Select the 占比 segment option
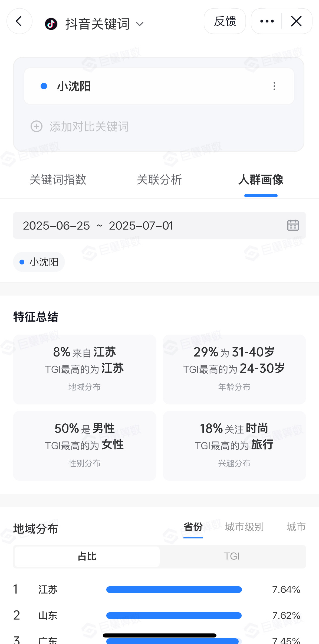The height and width of the screenshot is (644, 319). [x=87, y=556]
